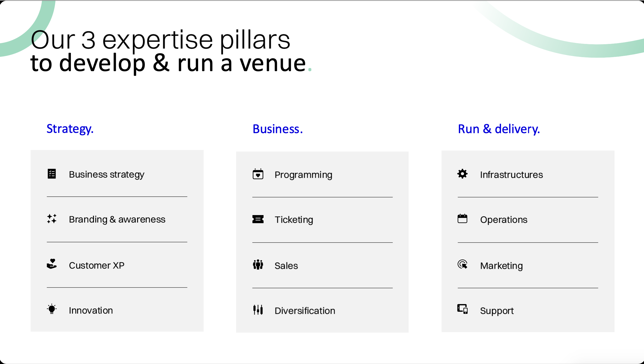Click the people group icon beside Sales
Viewport: 644px width, 364px height.
[258, 264]
